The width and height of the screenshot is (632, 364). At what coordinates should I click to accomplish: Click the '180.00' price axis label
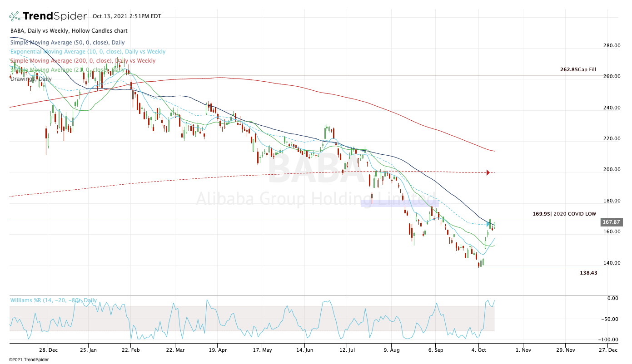[612, 201]
